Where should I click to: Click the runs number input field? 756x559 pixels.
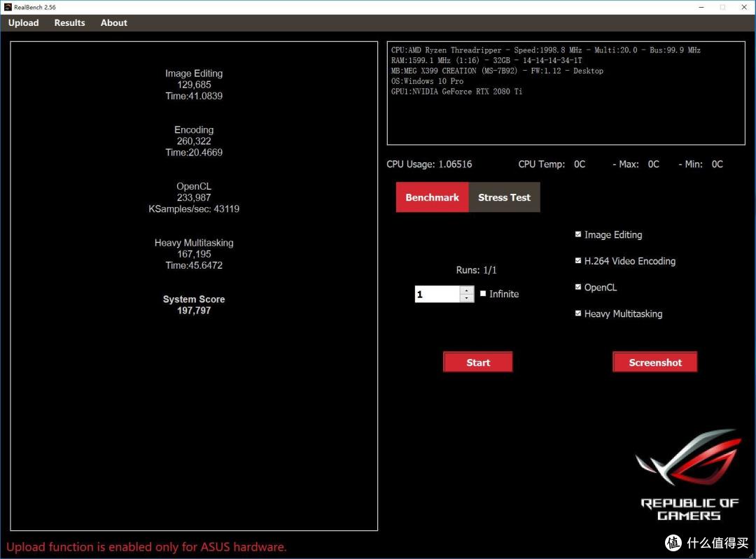click(x=437, y=294)
